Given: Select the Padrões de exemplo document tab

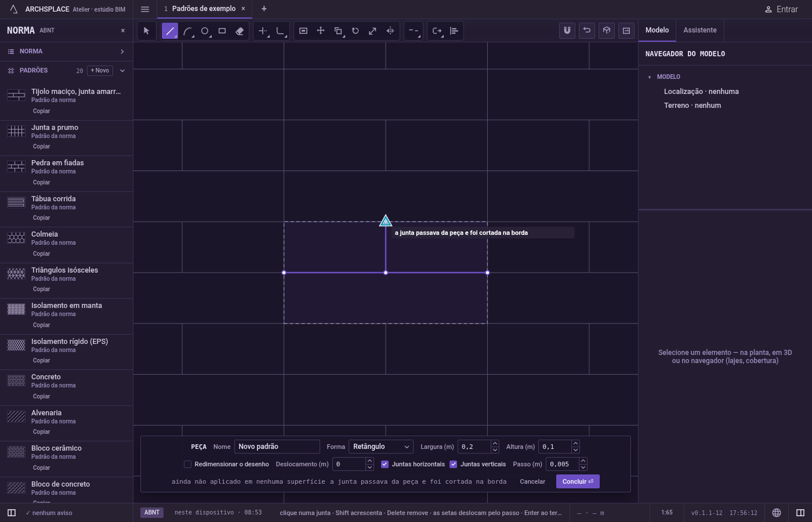Looking at the screenshot, I should tap(204, 9).
